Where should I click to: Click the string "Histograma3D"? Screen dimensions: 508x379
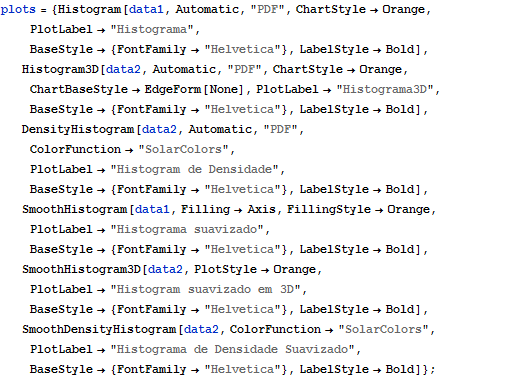pos(385,89)
